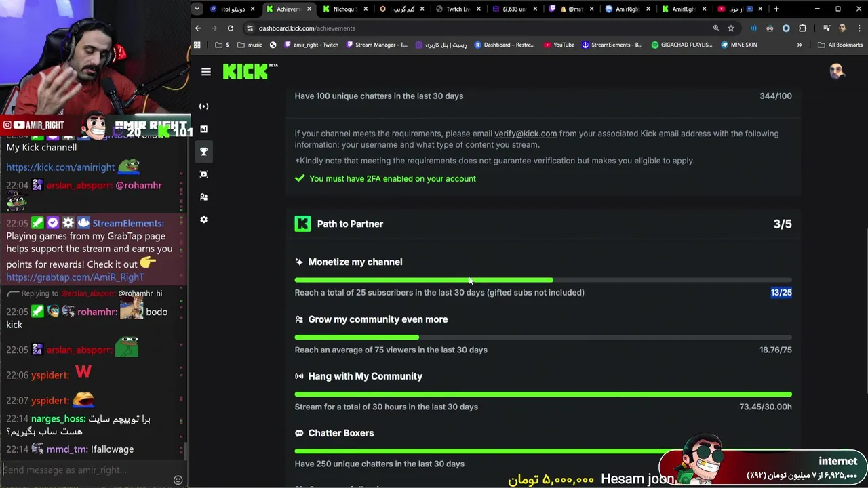This screenshot has height=488, width=868.
Task: Open a new browser tab
Action: [776, 9]
